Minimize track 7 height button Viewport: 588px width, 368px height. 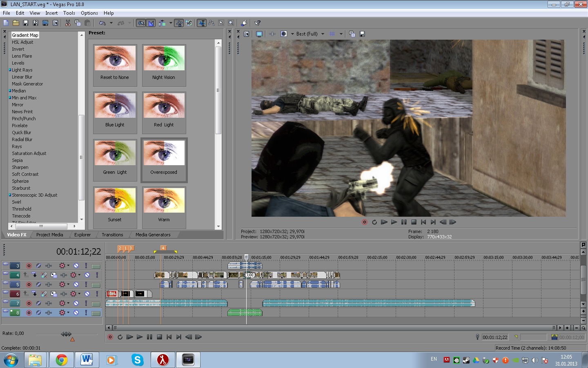6,301
